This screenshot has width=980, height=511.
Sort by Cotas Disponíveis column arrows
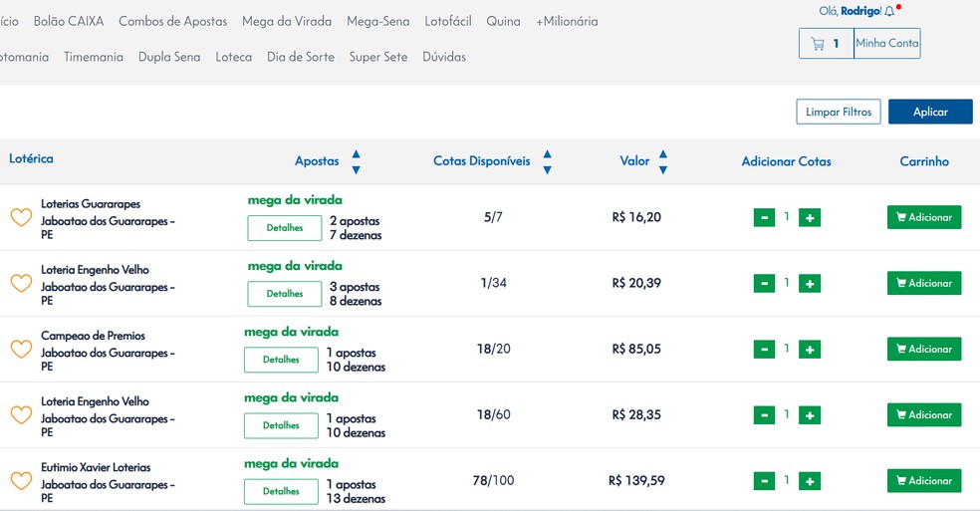click(x=547, y=161)
